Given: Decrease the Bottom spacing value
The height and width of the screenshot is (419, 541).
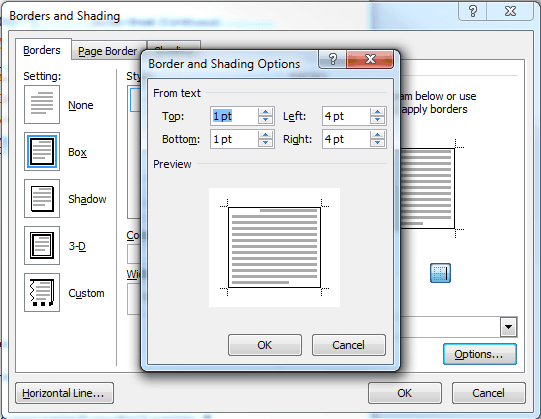Looking at the screenshot, I should [265, 143].
